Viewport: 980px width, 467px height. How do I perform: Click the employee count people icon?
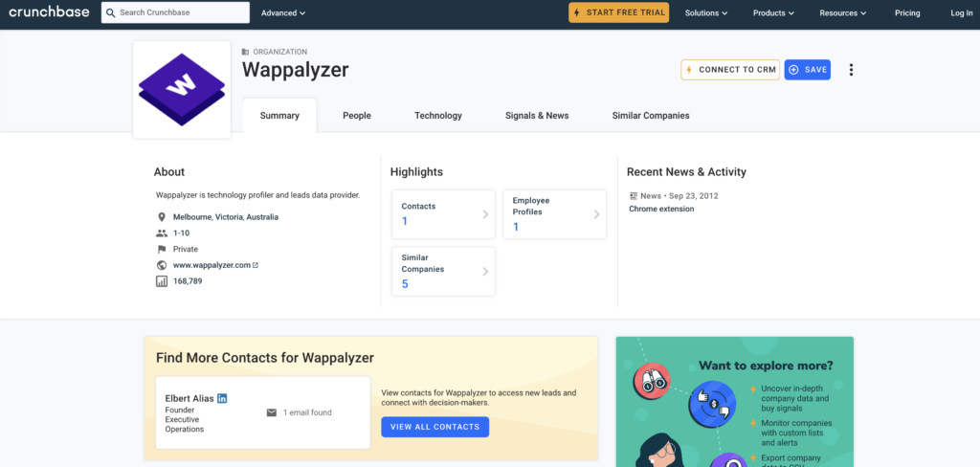(x=161, y=233)
